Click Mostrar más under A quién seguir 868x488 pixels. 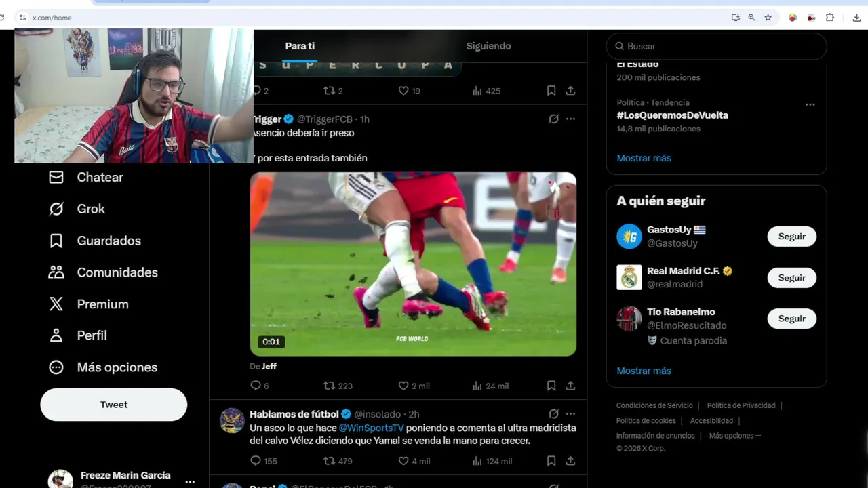point(644,371)
